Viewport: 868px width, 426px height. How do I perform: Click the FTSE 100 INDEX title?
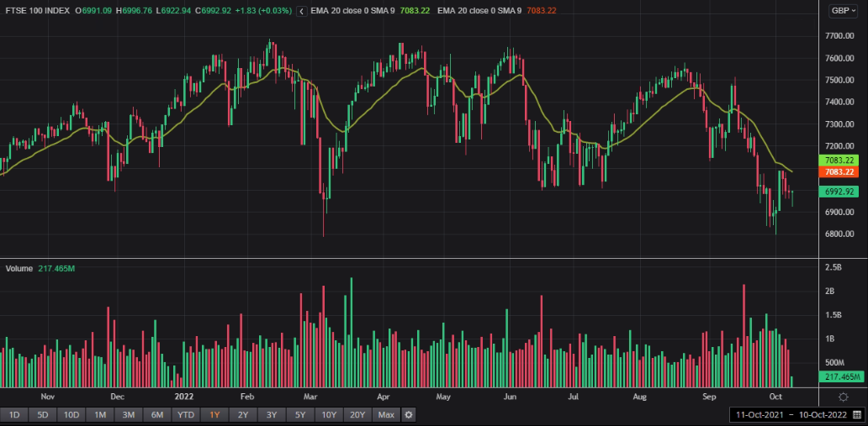[36, 11]
